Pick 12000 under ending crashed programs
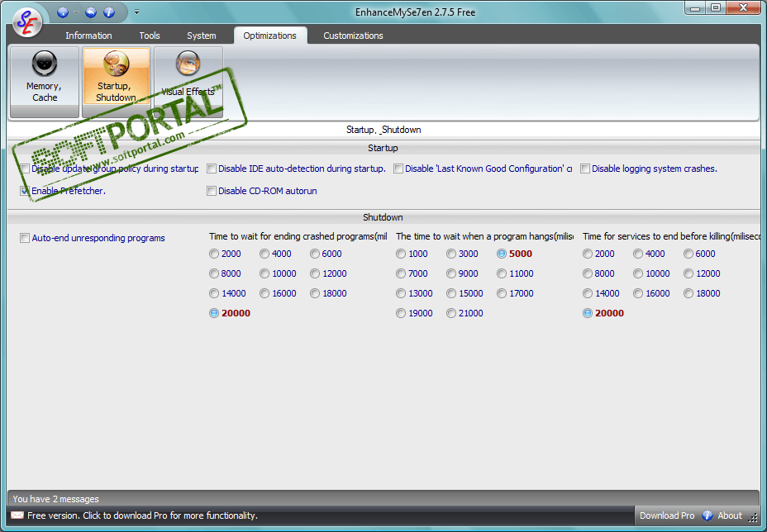 click(328, 273)
